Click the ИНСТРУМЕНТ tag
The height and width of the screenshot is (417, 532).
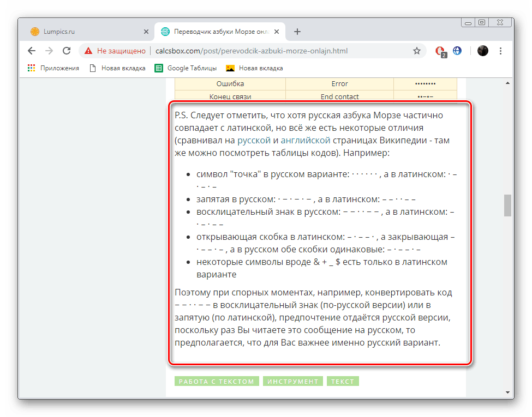click(292, 382)
